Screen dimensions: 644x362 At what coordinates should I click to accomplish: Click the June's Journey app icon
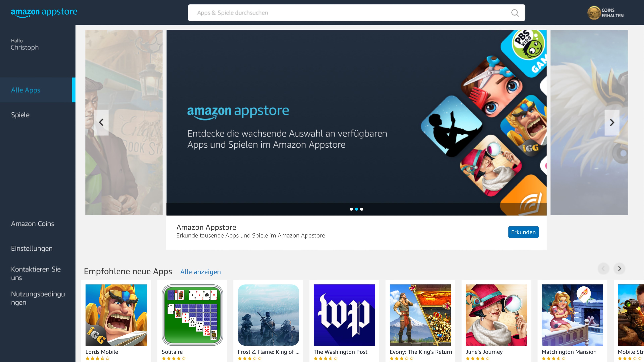(496, 315)
